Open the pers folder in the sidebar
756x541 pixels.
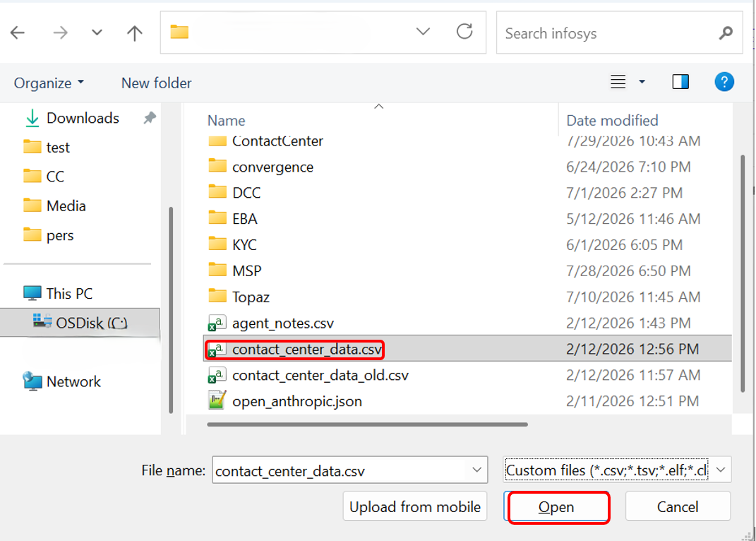pos(60,235)
